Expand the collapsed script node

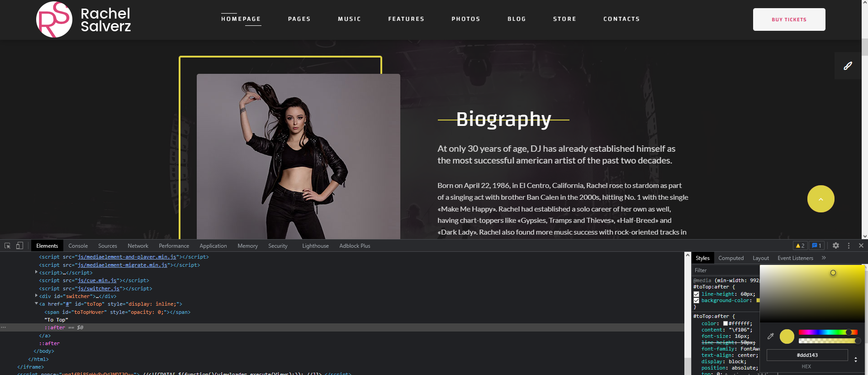coord(36,272)
